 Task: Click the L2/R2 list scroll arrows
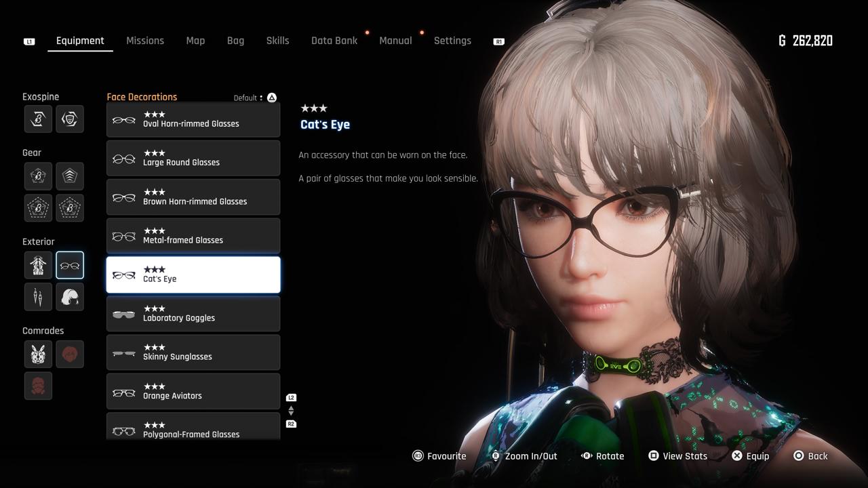pos(291,411)
